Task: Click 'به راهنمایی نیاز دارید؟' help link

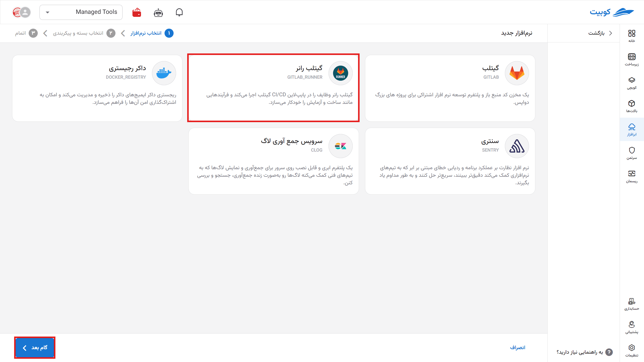Action: tap(580, 352)
